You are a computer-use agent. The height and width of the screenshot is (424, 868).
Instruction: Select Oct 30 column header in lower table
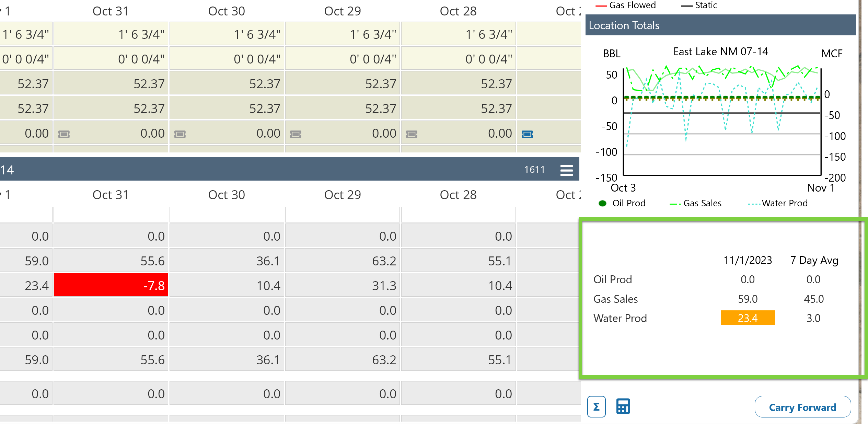coord(227,195)
